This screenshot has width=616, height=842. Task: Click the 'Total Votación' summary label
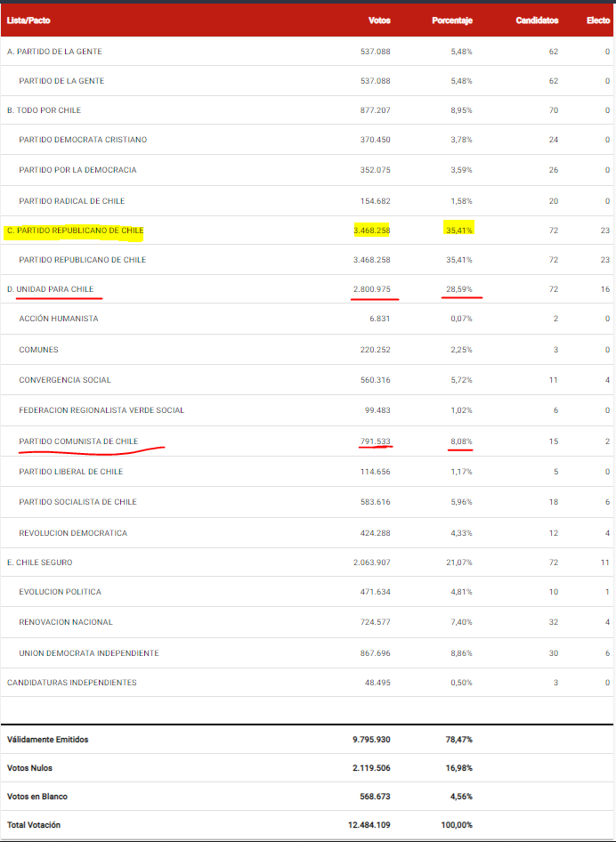click(x=34, y=824)
